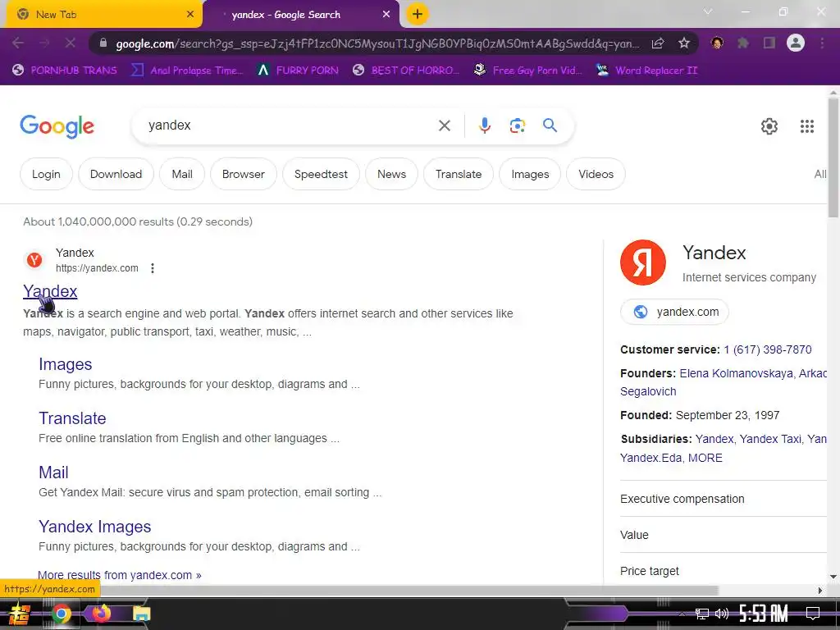Stop loading the page
The height and width of the screenshot is (630, 840).
[x=71, y=43]
